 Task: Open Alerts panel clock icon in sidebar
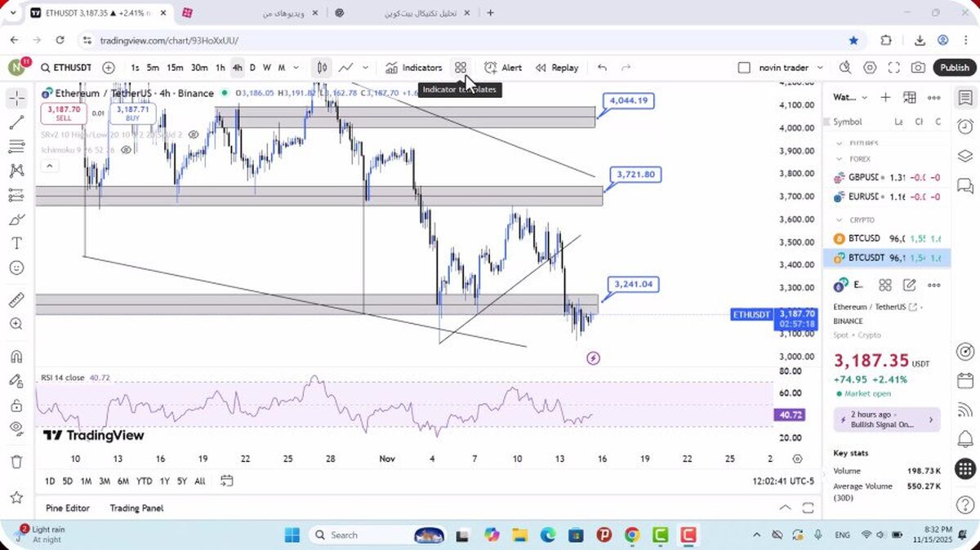pyautogui.click(x=964, y=126)
